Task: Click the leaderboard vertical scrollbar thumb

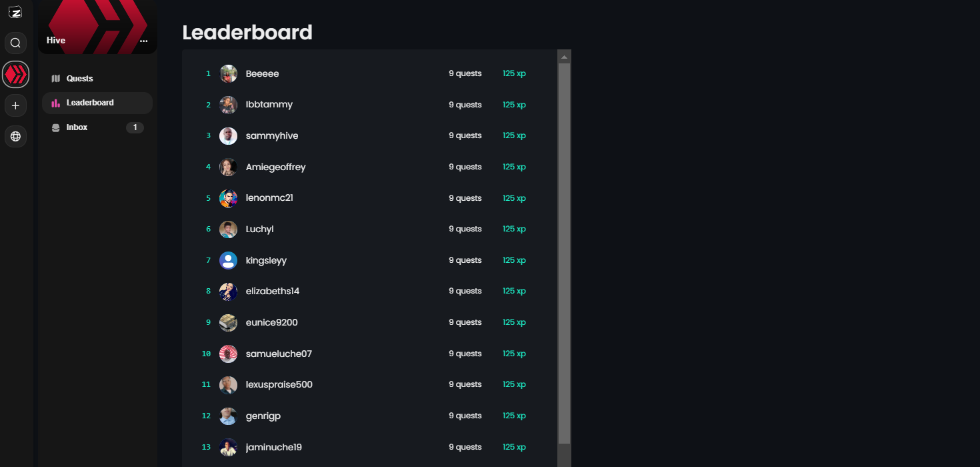Action: [564, 254]
